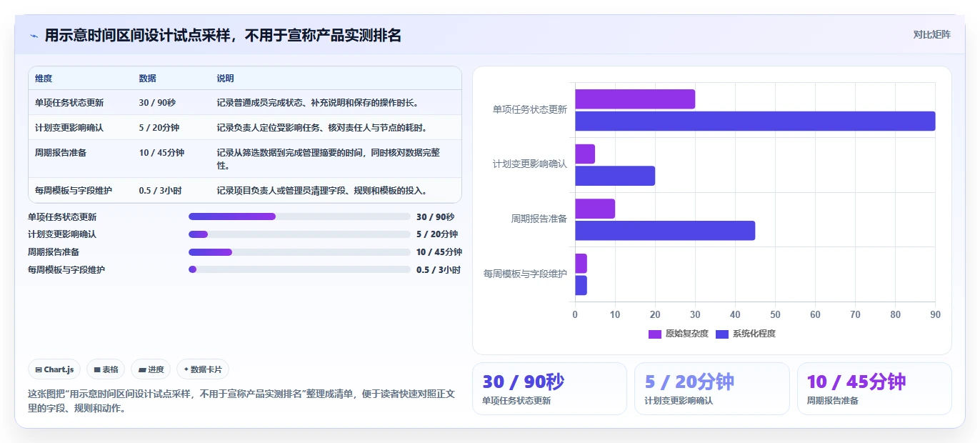Click the 30 / 90秒 value beside progress bar
Screen dimensions: 980x443
435,216
